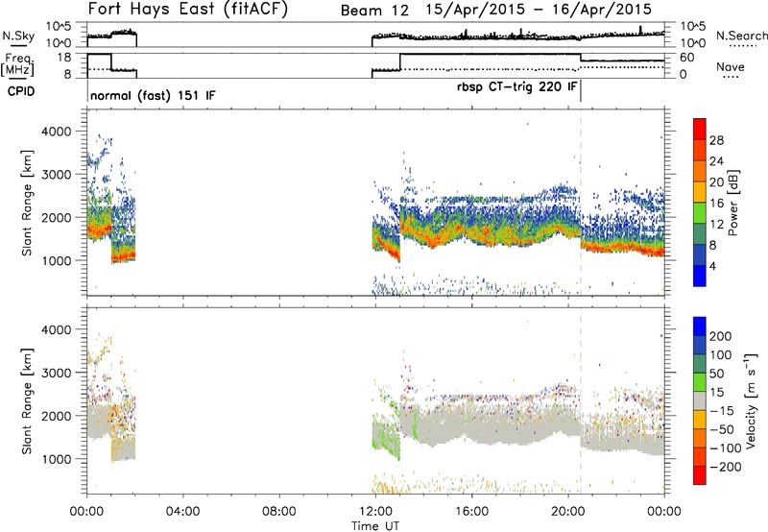
Task: Click the 'CPID' row label
Action: (21, 91)
